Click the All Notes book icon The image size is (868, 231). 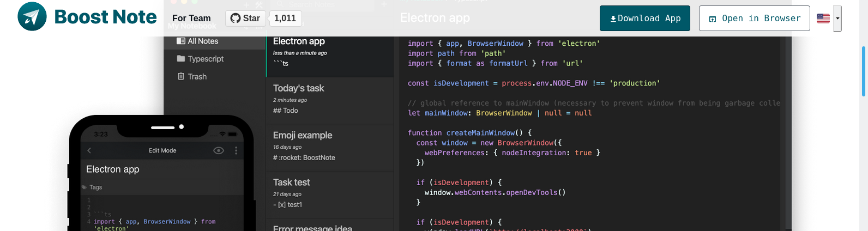click(x=181, y=41)
